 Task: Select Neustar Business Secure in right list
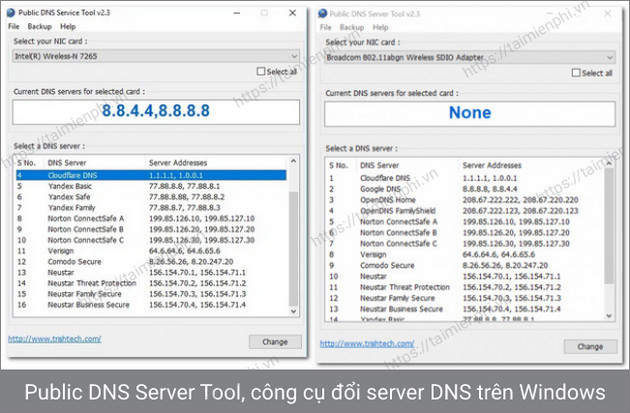click(x=465, y=309)
